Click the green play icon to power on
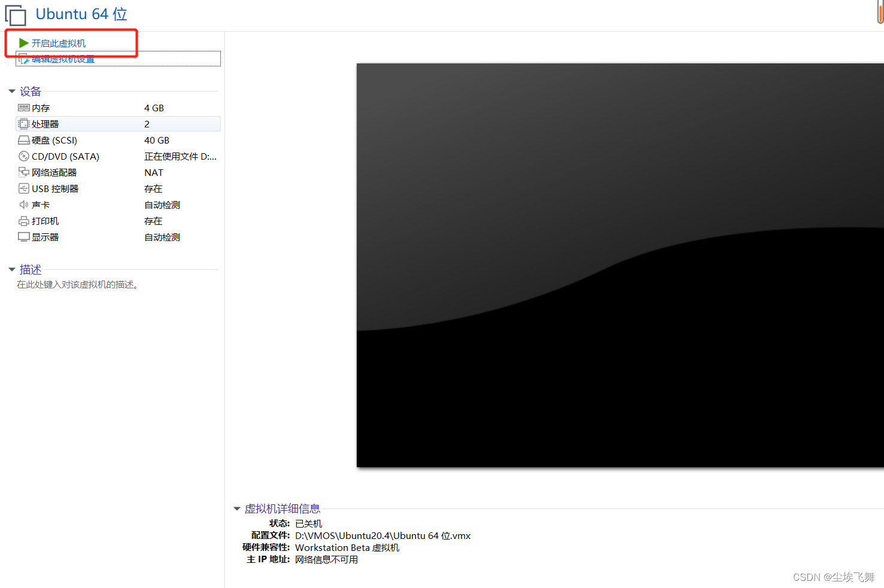Viewport: 884px width, 588px height. click(24, 43)
